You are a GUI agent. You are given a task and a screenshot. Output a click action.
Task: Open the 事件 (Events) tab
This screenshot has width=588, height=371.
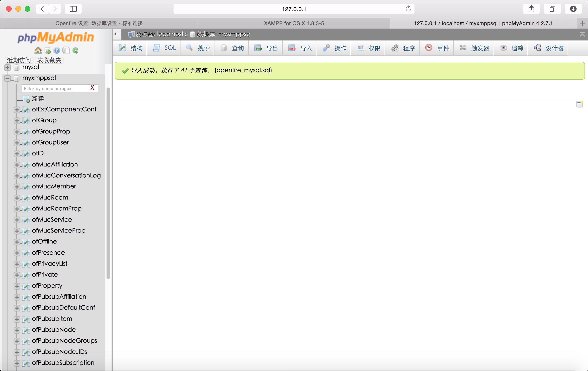click(x=437, y=48)
